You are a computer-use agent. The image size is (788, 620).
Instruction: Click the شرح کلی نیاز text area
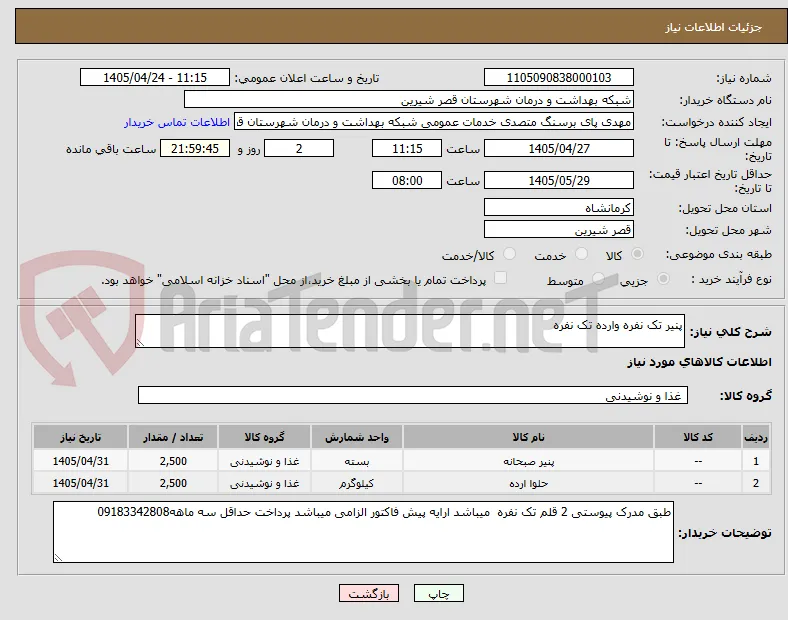pos(410,331)
